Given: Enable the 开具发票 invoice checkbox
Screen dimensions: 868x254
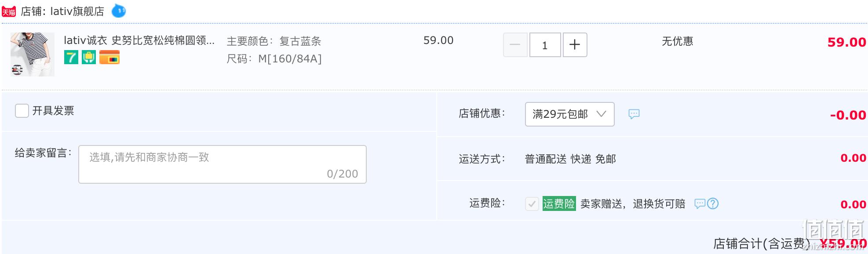Looking at the screenshot, I should [x=22, y=111].
